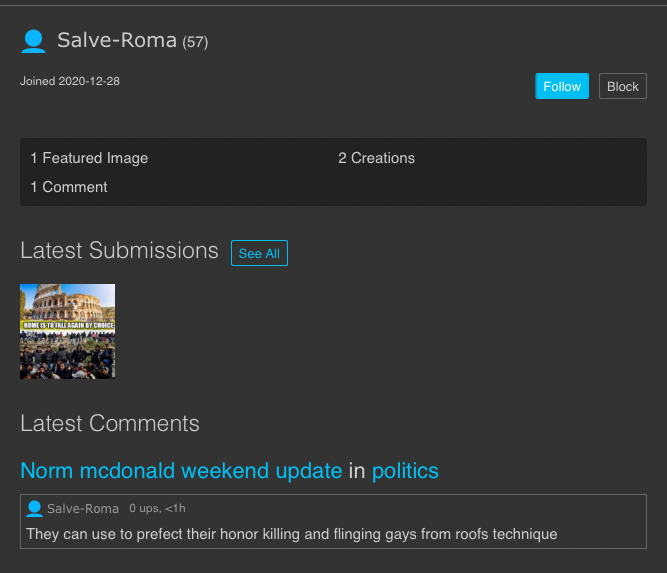Click the Latest Comments heading
This screenshot has height=573, width=667.
coord(110,424)
